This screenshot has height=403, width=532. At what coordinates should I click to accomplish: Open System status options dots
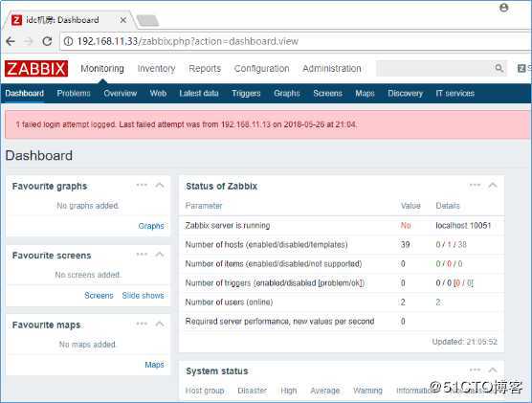point(475,369)
